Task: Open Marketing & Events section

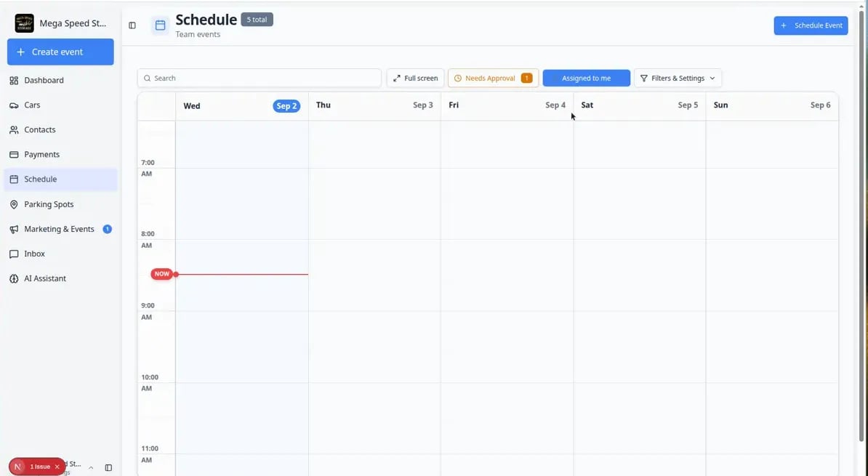Action: 60,229
